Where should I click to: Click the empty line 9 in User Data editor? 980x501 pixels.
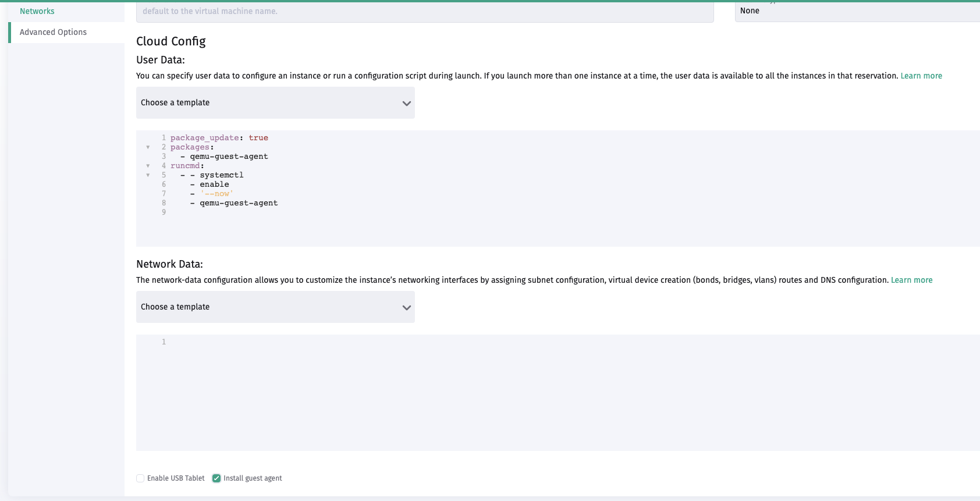coord(573,212)
